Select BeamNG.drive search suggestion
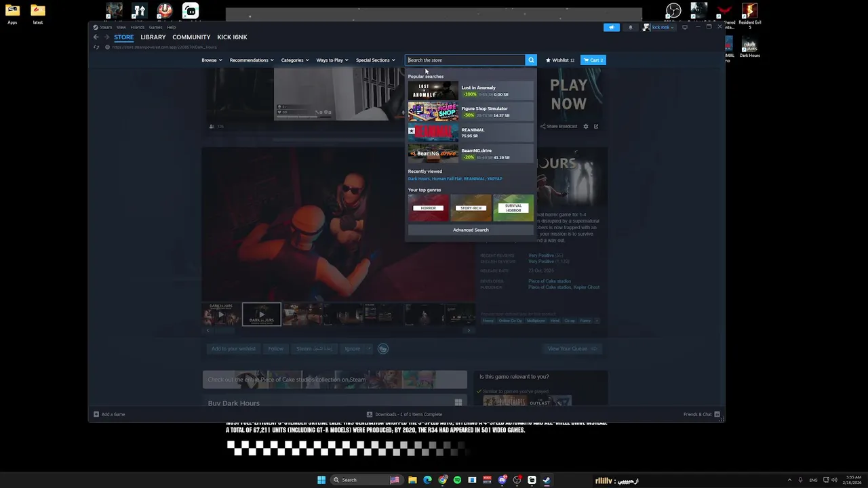This screenshot has height=488, width=868. [x=471, y=154]
